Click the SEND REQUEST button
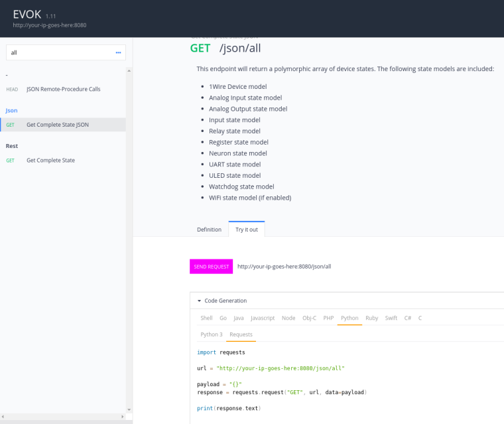504x424 pixels. pyautogui.click(x=211, y=266)
